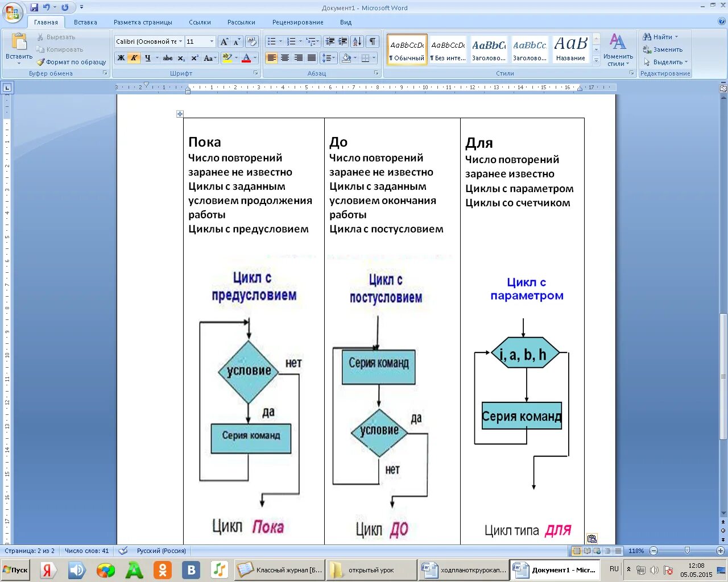Apply the red font color

[246, 58]
